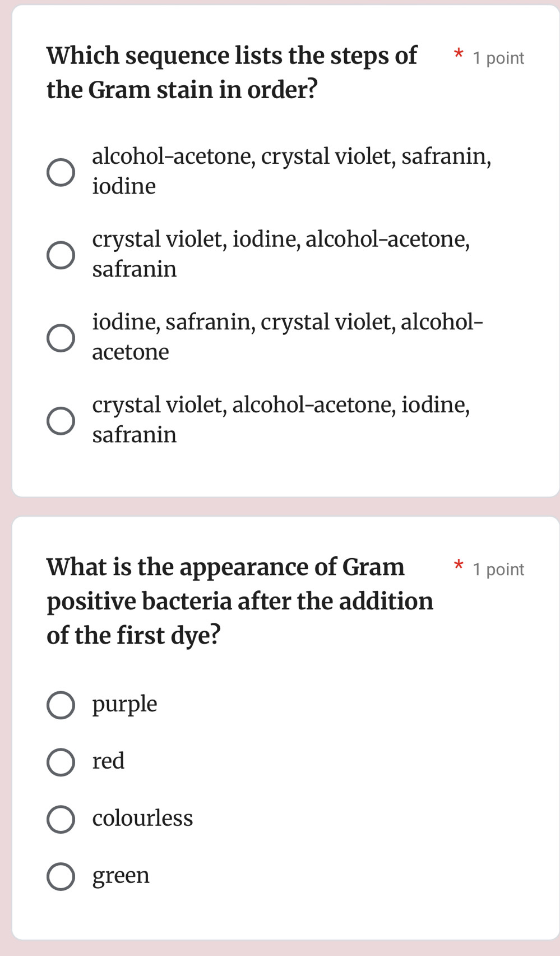This screenshot has width=560, height=956.
Task: Select the 'colourless' answer option
Action: pos(61,820)
